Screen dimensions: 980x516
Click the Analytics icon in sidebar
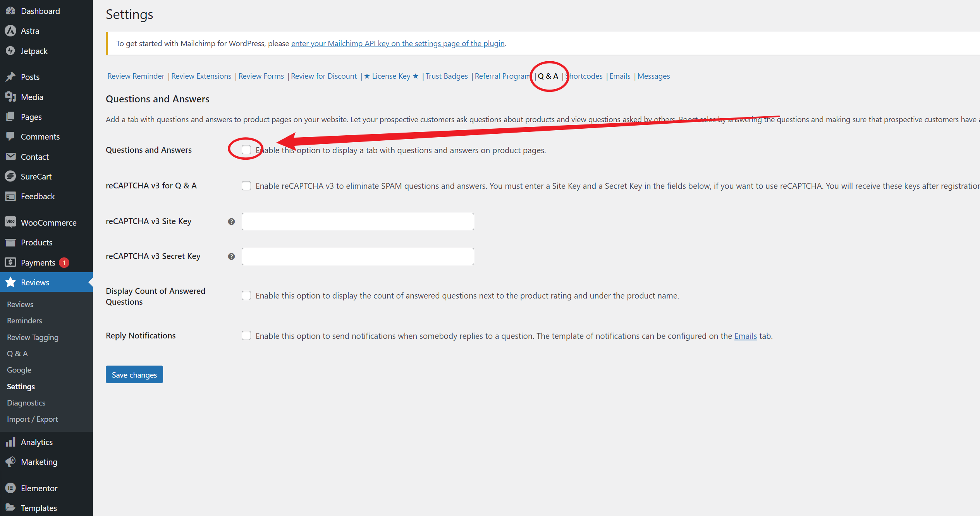pos(12,442)
